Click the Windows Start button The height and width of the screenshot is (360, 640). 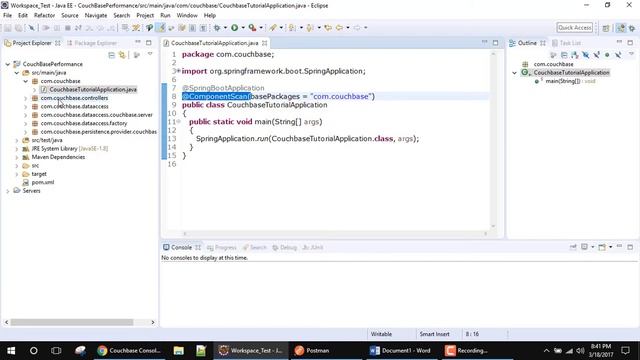point(11,350)
